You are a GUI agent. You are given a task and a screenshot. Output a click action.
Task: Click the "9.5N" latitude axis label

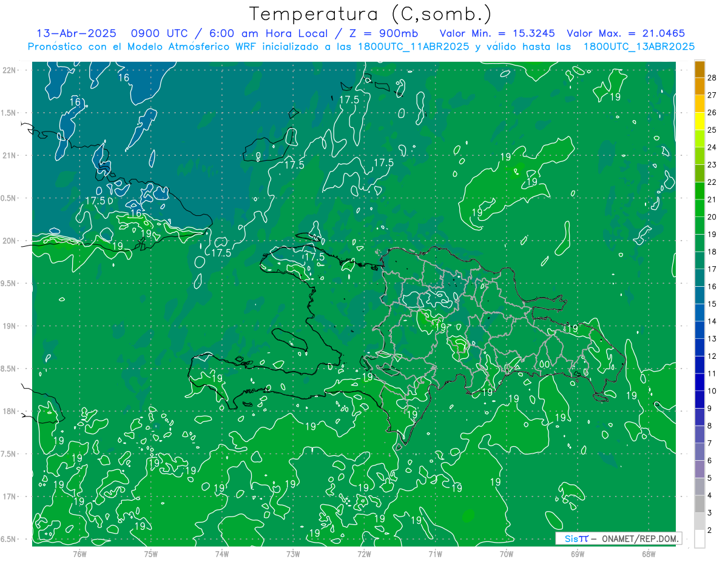coord(9,284)
